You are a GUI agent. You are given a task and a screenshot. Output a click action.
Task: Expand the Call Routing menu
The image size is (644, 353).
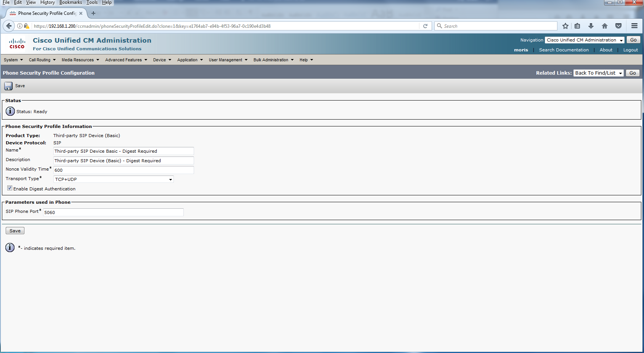pos(42,60)
